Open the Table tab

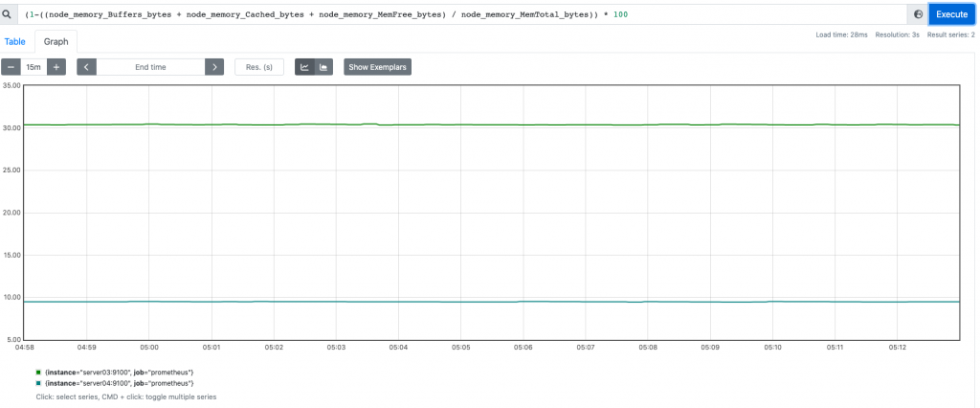(x=15, y=42)
